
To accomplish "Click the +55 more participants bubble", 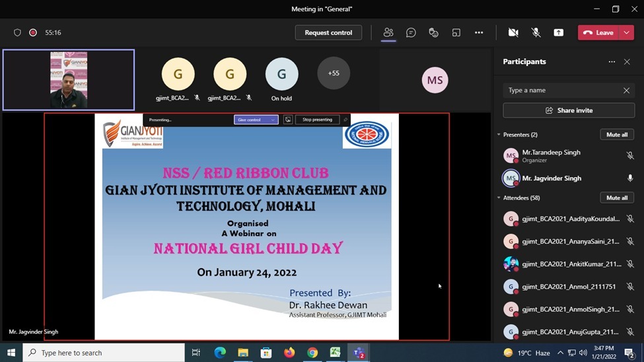I will point(334,73).
